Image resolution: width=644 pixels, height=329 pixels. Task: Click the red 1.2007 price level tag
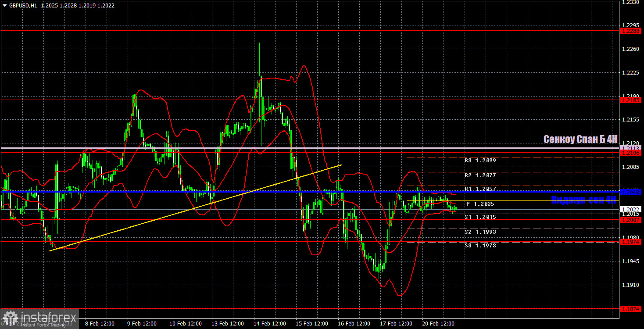(x=631, y=219)
